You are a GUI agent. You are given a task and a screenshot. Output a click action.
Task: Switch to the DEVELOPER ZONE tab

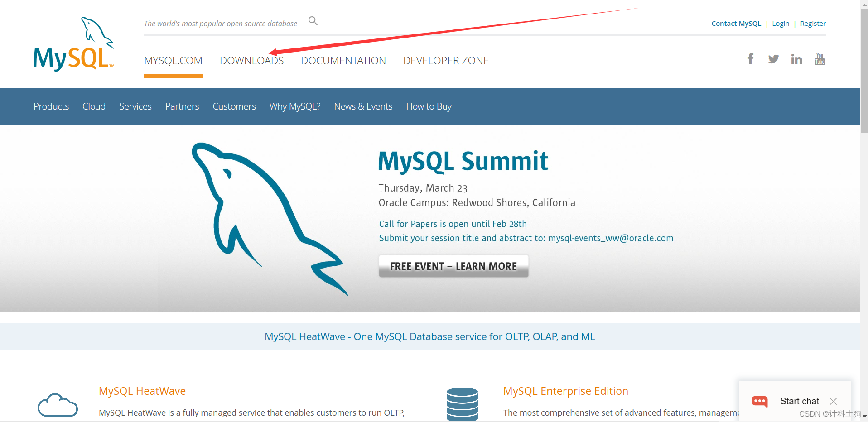[x=446, y=61]
